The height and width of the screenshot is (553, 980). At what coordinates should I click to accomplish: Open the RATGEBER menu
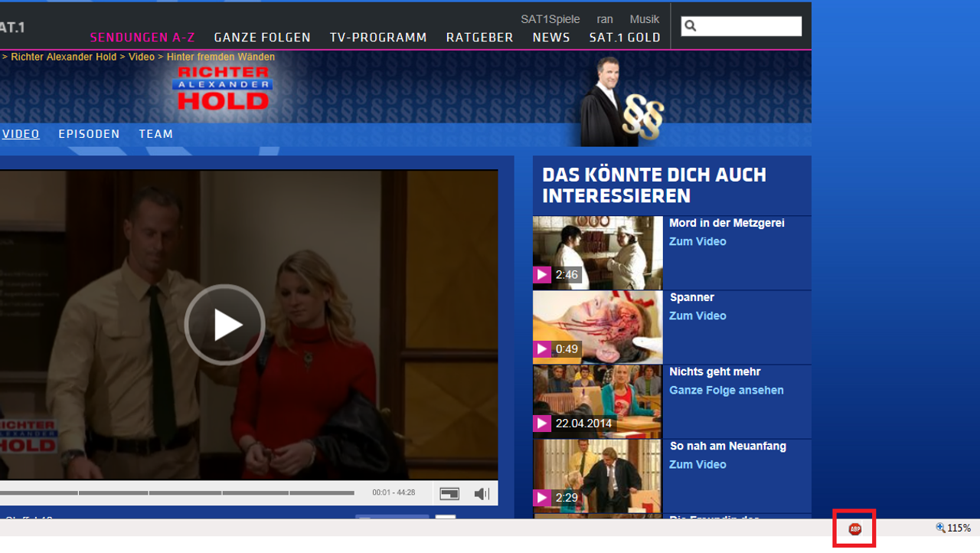click(480, 38)
